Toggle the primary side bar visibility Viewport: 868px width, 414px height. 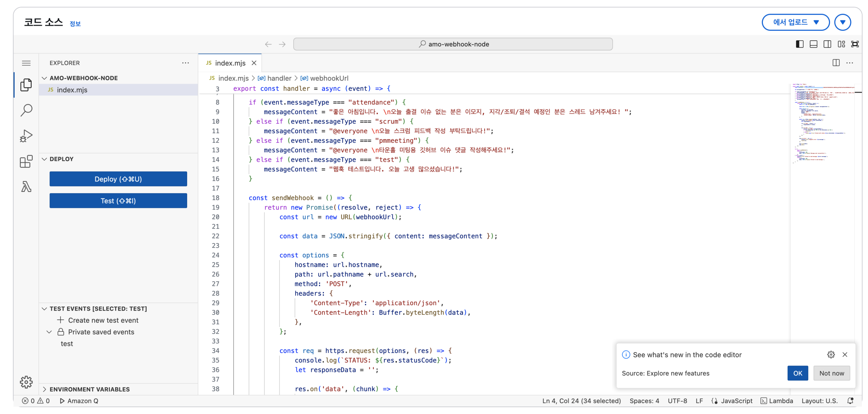(800, 44)
